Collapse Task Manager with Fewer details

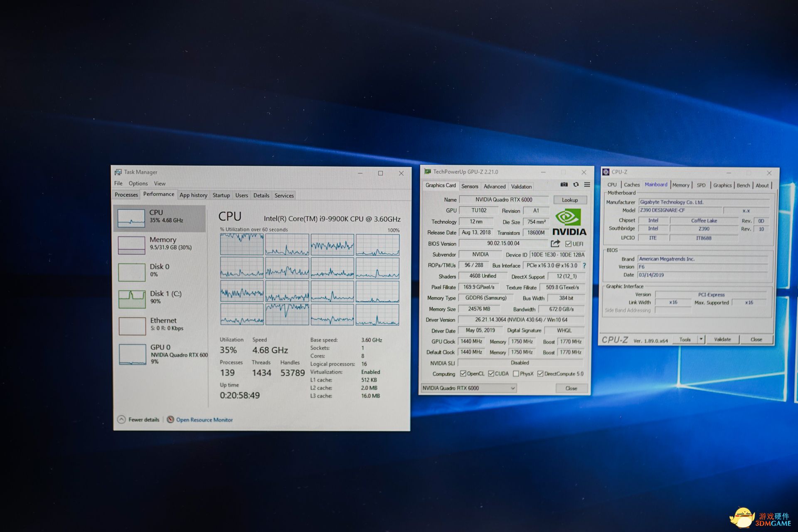click(x=139, y=419)
